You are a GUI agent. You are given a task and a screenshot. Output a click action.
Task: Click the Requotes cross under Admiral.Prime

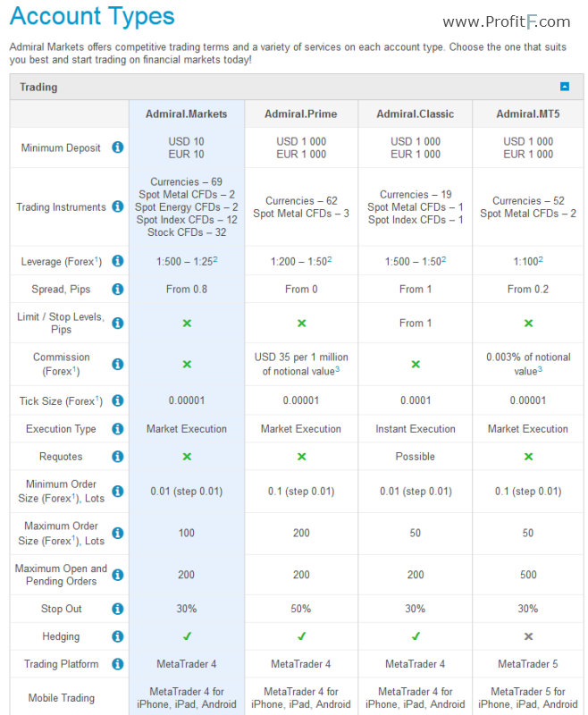pos(301,457)
